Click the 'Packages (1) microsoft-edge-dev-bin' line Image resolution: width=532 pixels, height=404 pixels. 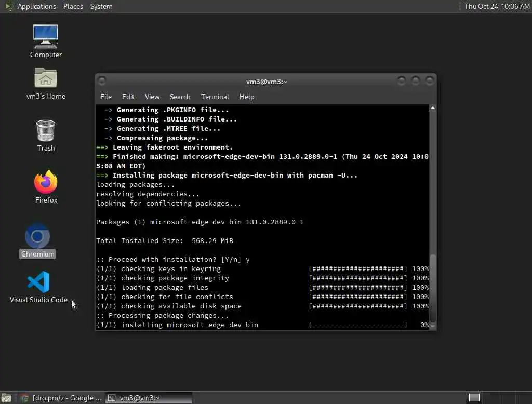tap(200, 222)
